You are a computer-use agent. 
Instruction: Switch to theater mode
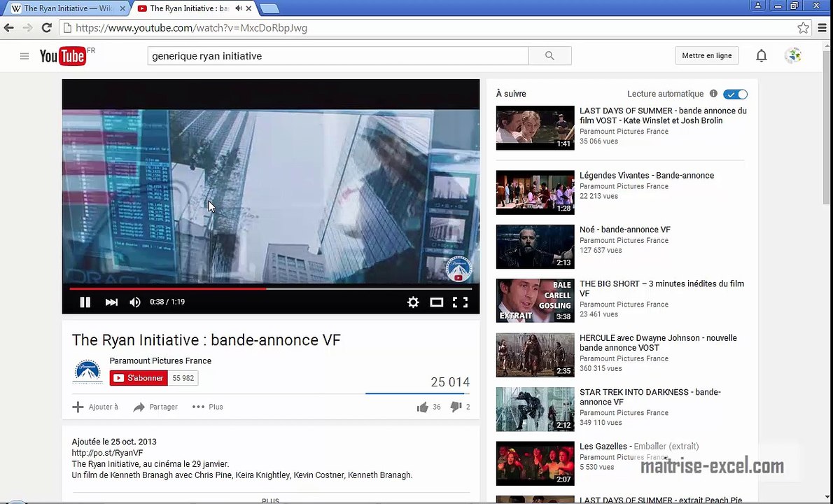pyautogui.click(x=437, y=302)
